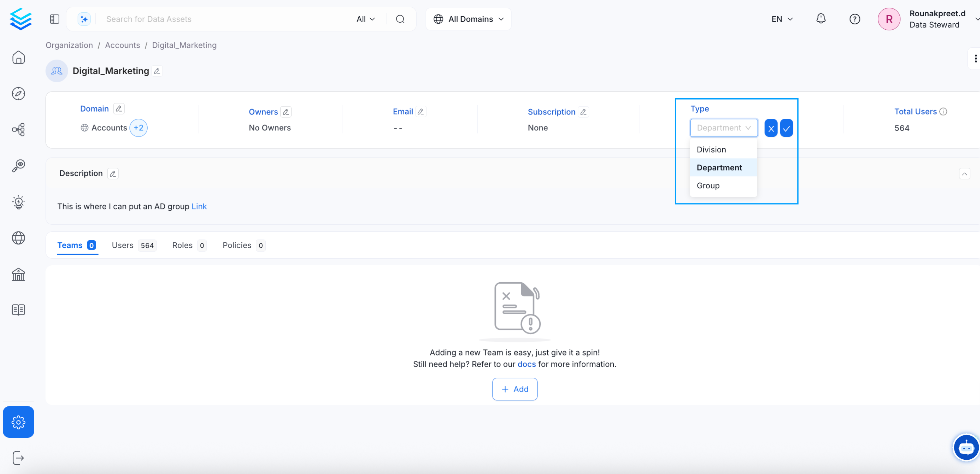Collapse the Description section chevron
The image size is (980, 474).
tap(964, 174)
